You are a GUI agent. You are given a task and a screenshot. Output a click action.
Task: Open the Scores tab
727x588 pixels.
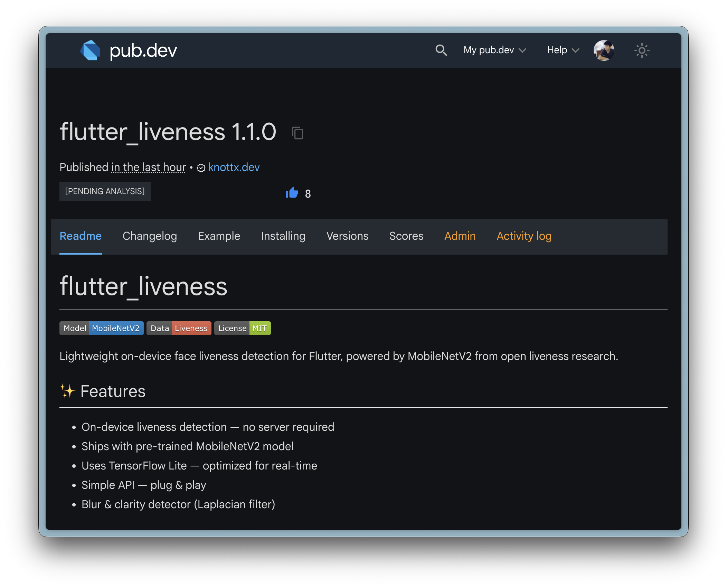pyautogui.click(x=406, y=236)
